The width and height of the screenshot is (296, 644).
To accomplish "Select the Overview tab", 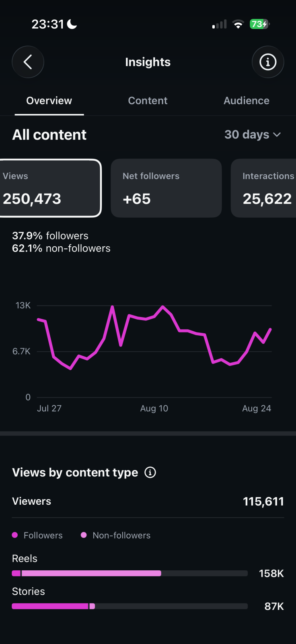I will point(49,101).
